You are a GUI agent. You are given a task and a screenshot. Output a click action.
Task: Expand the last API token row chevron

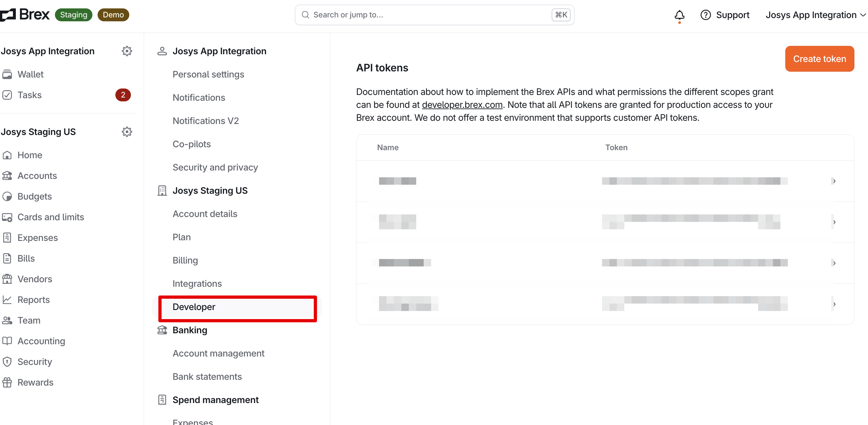(x=834, y=304)
